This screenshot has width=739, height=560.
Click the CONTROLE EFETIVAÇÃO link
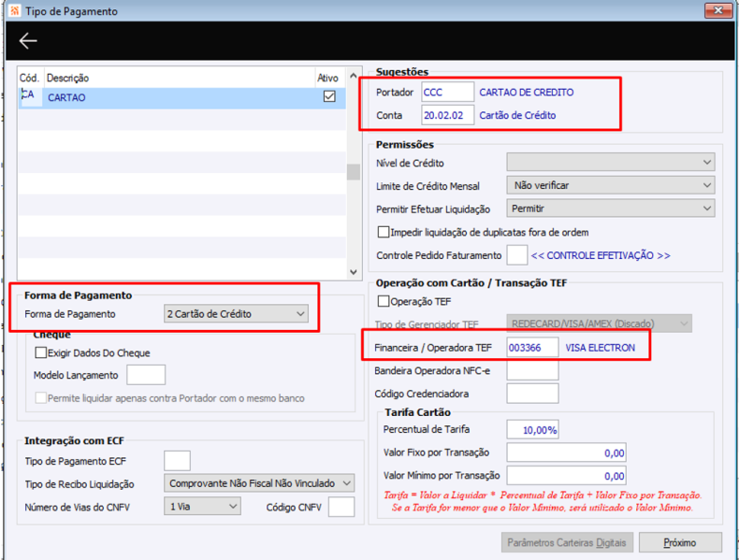point(601,255)
